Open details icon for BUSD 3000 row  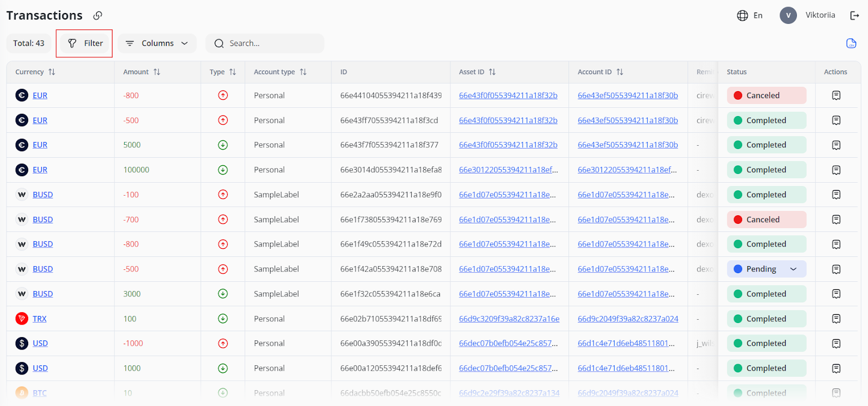[x=836, y=294]
